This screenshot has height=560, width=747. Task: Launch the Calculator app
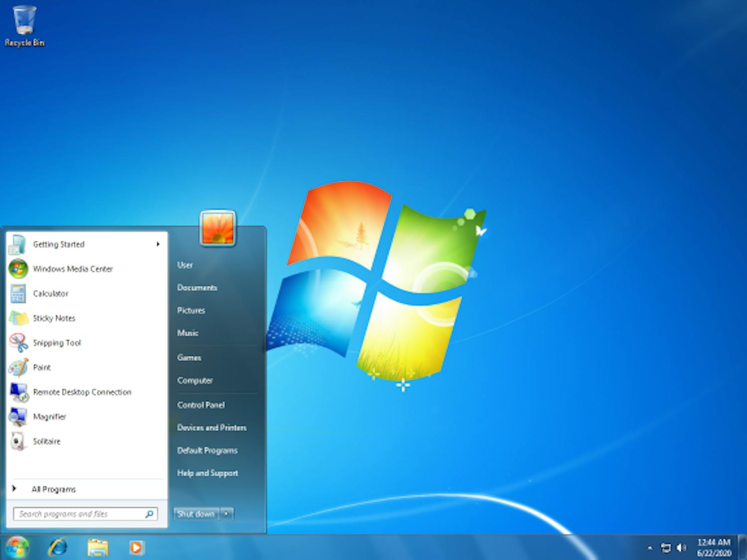pos(50,294)
